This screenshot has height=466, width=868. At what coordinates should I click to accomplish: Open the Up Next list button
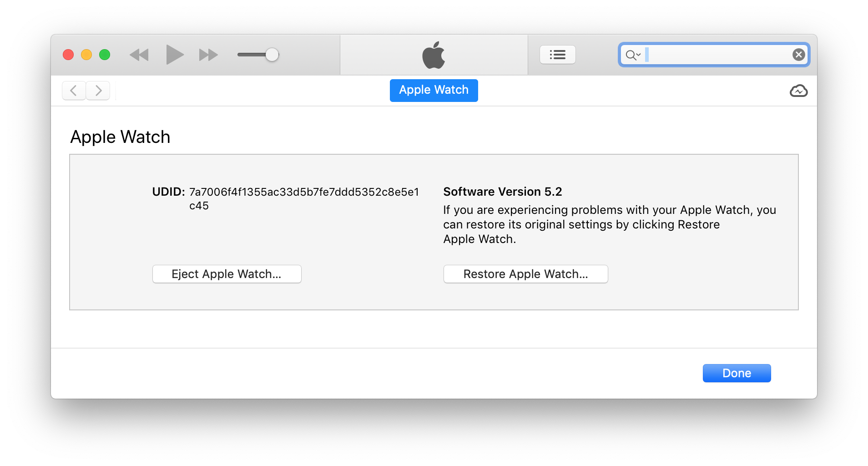click(x=557, y=55)
